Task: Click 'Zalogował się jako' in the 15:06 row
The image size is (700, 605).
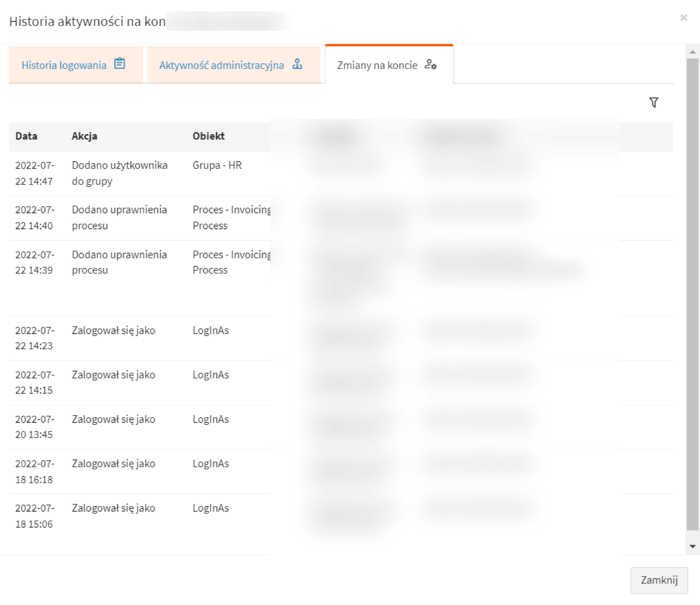Action: click(114, 508)
